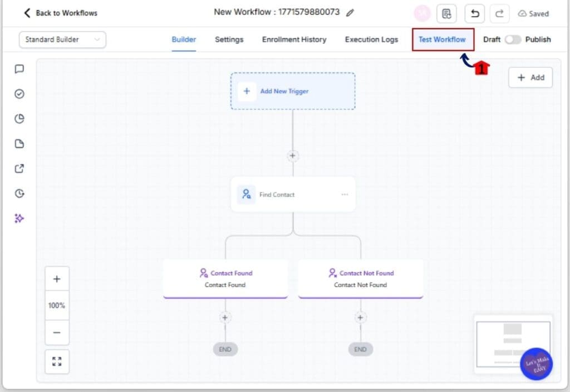Click the Add button on canvas
Viewport: 570px width, 392px height.
(530, 78)
